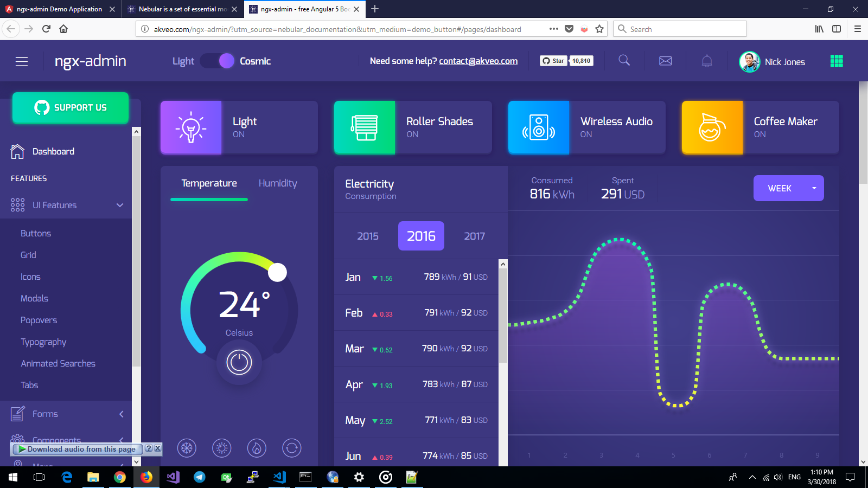Click the handle on the temperature dial slider
868x488 pixels.
tap(278, 272)
